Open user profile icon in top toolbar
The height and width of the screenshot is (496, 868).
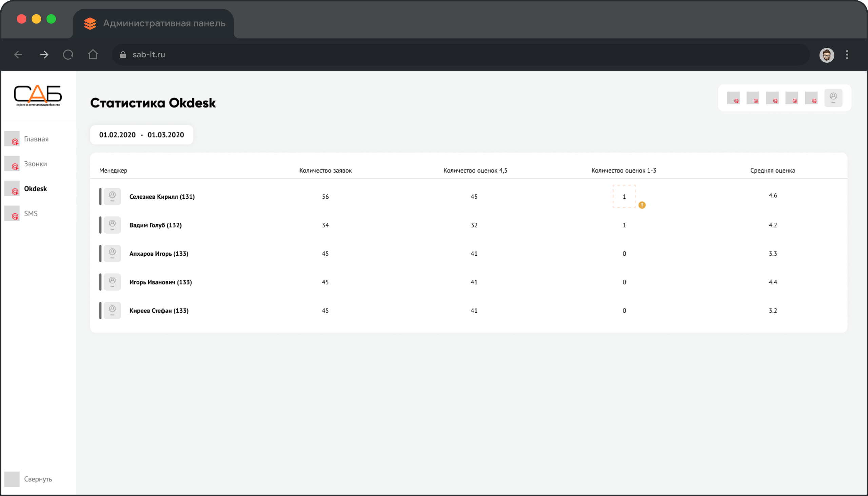click(833, 98)
